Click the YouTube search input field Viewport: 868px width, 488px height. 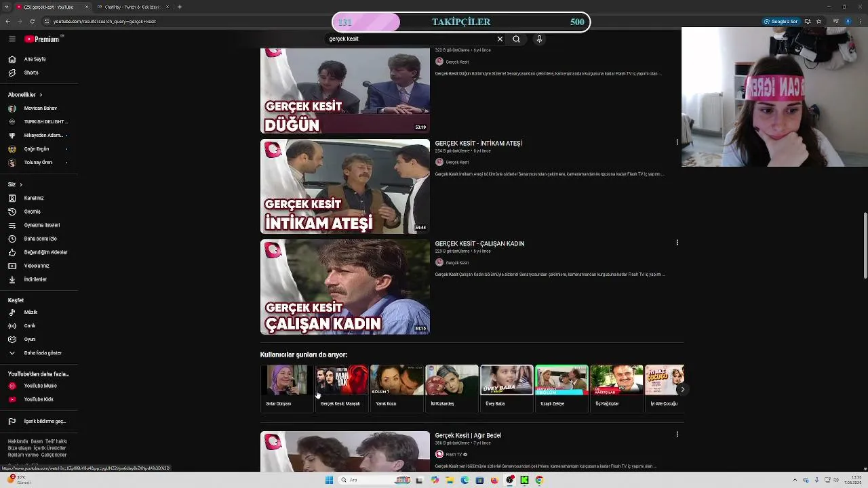410,39
